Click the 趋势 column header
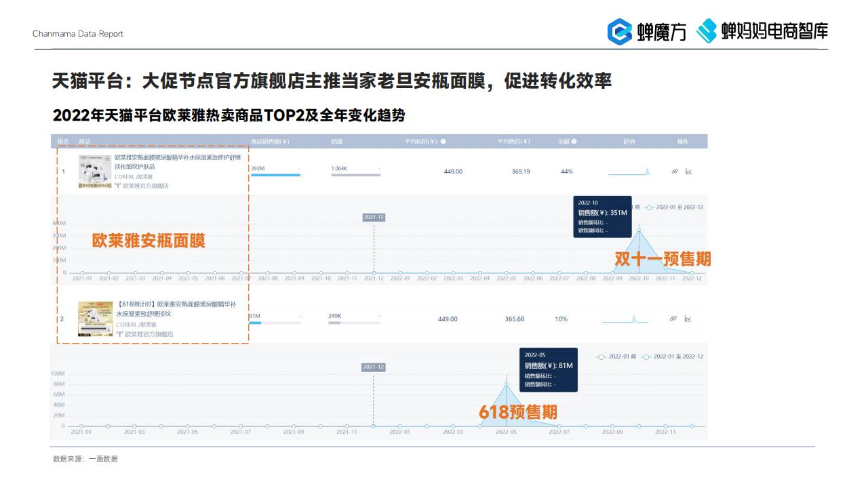Viewport: 868px width, 488px height. (x=629, y=142)
